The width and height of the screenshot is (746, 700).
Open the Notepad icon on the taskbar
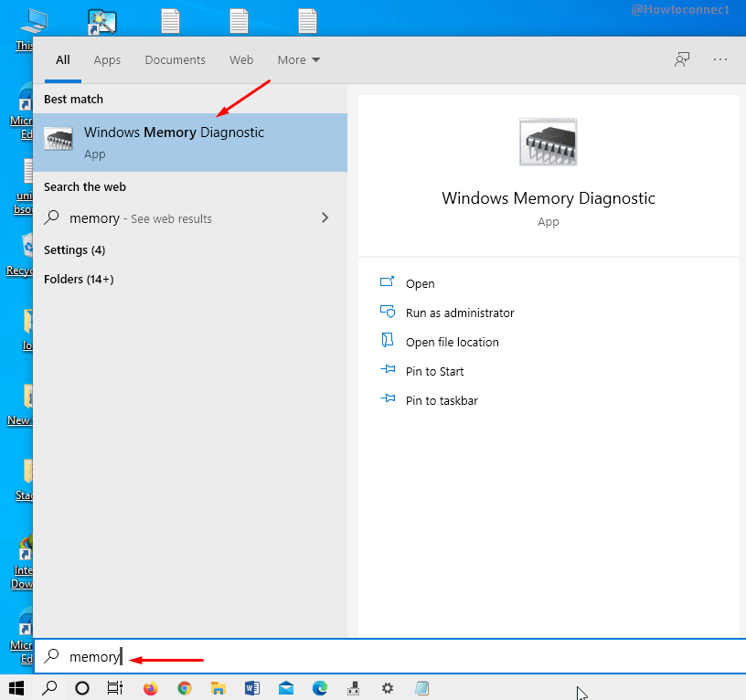(x=421, y=688)
